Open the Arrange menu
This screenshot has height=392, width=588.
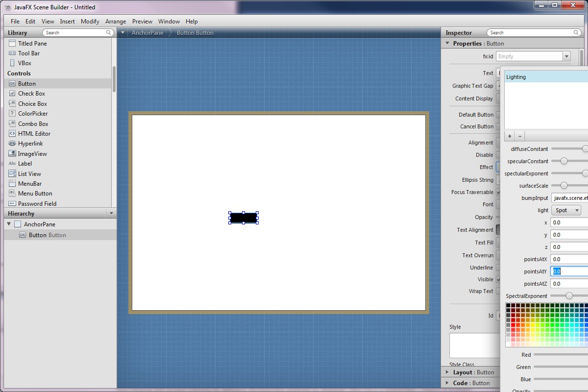(116, 22)
